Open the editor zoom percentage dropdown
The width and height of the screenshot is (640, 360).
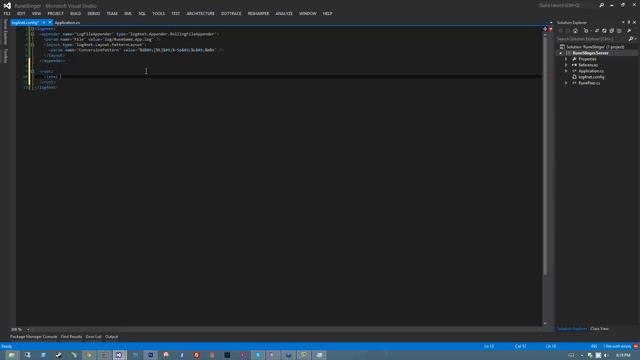click(x=28, y=329)
